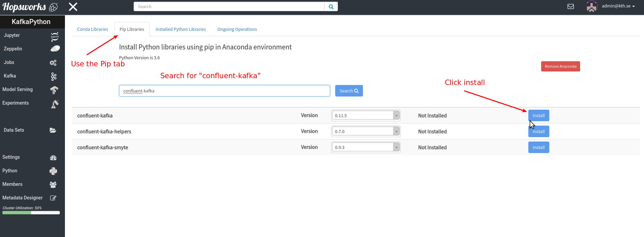Close the sidebar with the X icon
Viewport: 644px width, 237px height.
73,7
